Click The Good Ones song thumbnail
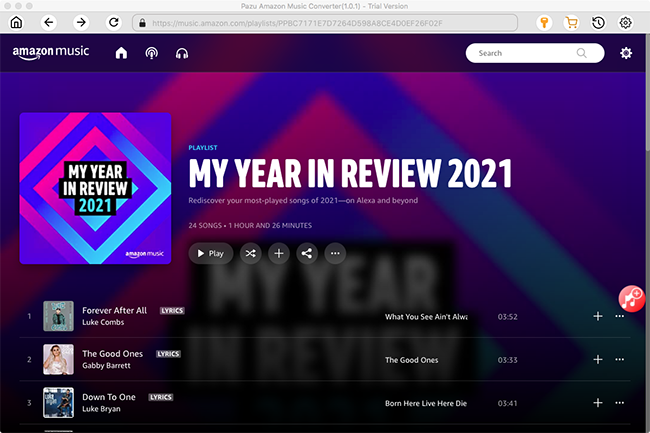The image size is (650, 433). 58,359
